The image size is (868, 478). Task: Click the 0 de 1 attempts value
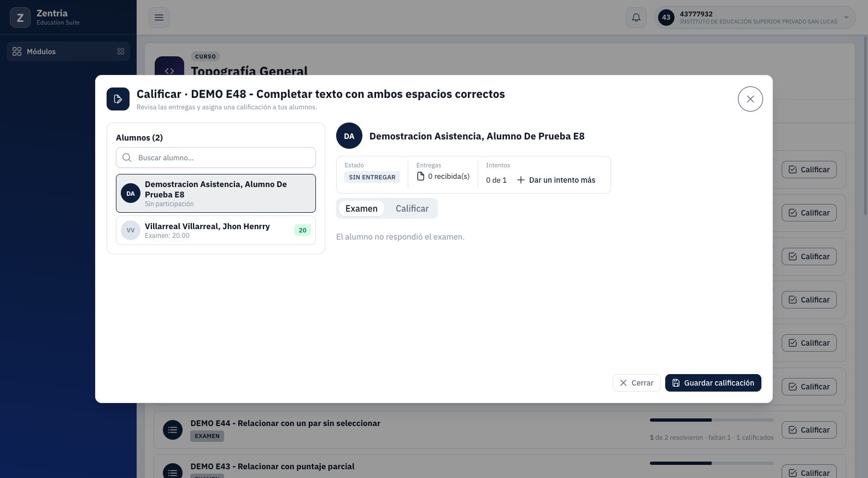496,180
